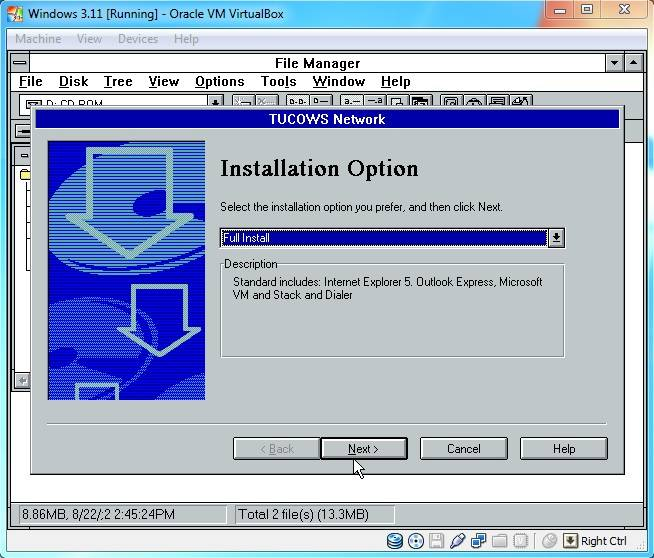Open the File Manager control-menu box
This screenshot has width=654, height=558.
click(20, 63)
